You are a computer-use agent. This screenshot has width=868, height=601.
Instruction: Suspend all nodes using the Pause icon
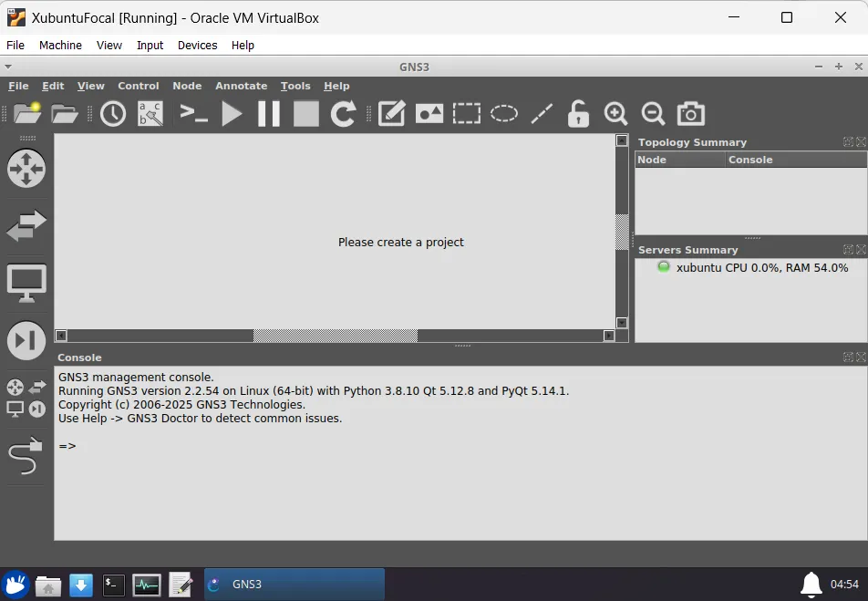pos(269,113)
